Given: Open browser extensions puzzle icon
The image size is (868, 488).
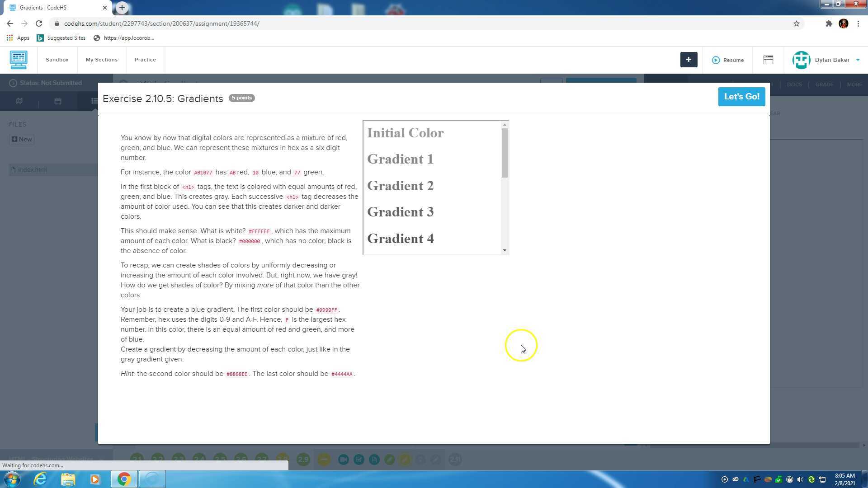Looking at the screenshot, I should tap(829, 23).
